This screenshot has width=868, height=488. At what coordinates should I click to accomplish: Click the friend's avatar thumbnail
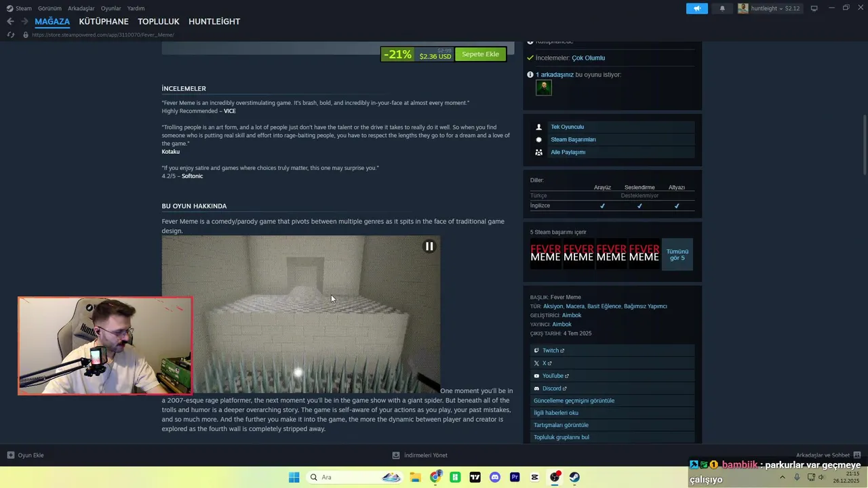544,87
